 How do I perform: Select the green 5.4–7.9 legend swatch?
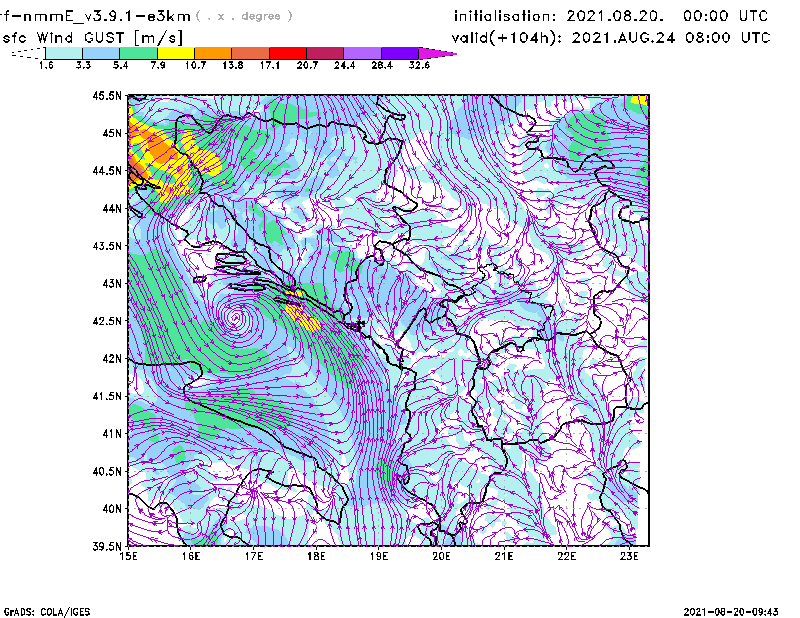[138, 53]
